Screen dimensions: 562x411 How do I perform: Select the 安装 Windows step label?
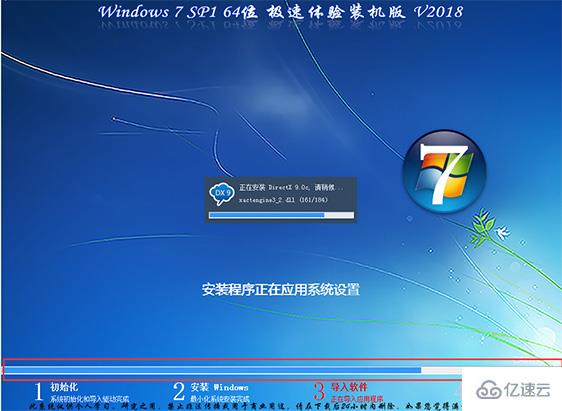tap(219, 387)
